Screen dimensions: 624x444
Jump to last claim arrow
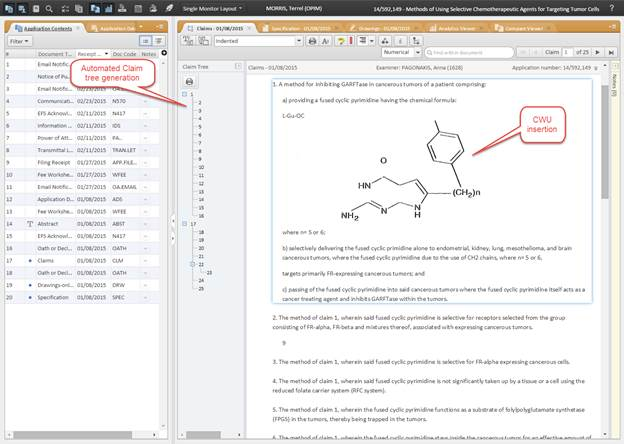point(611,53)
